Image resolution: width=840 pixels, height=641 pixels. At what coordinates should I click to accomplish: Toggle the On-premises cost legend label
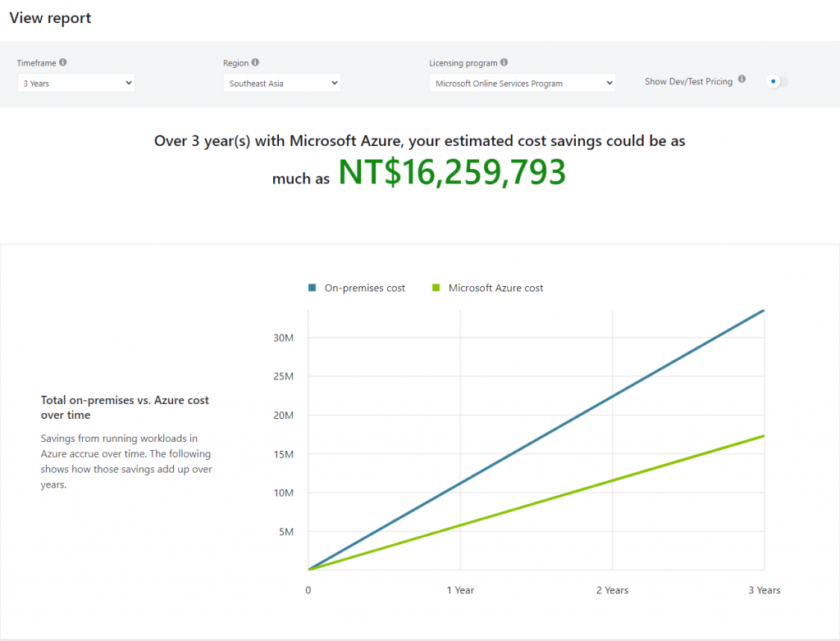(364, 288)
